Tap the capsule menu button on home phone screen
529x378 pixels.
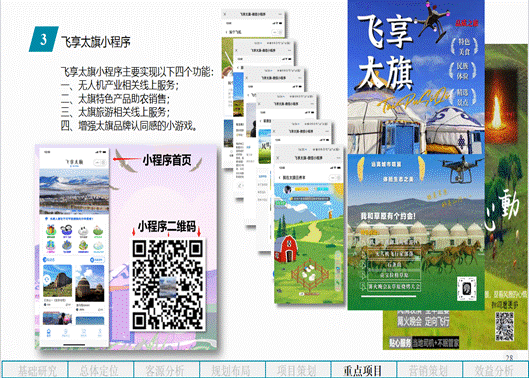point(100,162)
